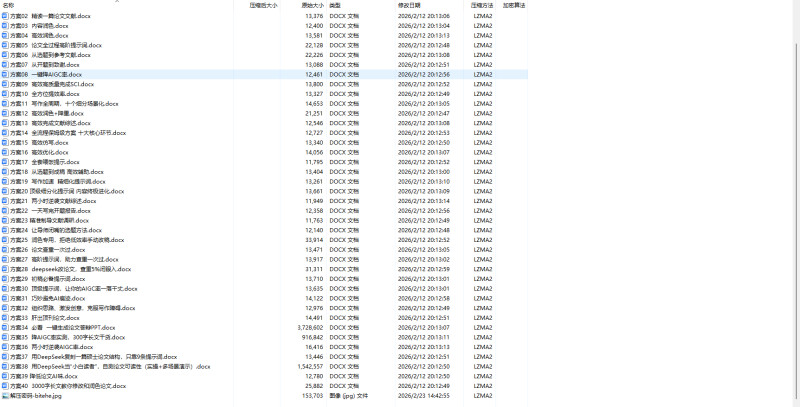Click the docx icon of 方案19 file
The image size is (800, 407).
pos(5,182)
